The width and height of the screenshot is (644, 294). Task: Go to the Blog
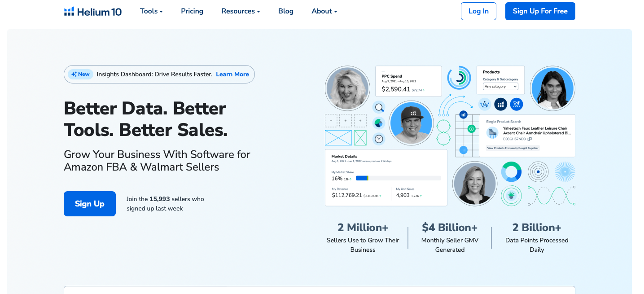286,11
